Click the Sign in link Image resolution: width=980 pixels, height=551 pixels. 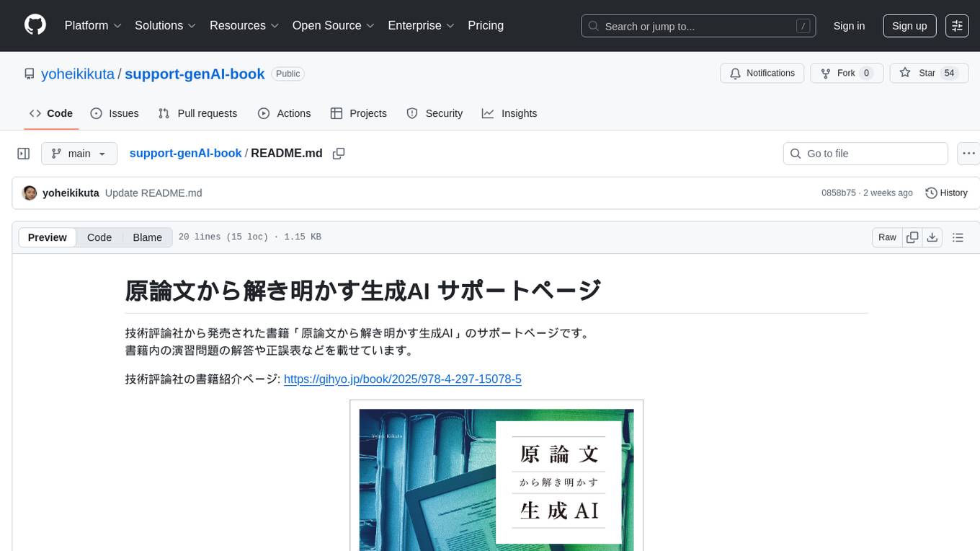(x=849, y=26)
